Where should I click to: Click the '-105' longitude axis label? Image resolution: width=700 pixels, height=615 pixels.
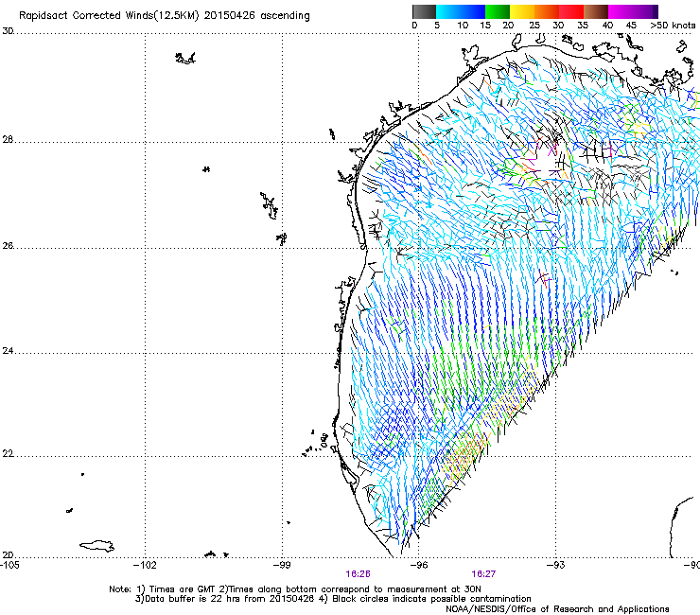[9, 565]
